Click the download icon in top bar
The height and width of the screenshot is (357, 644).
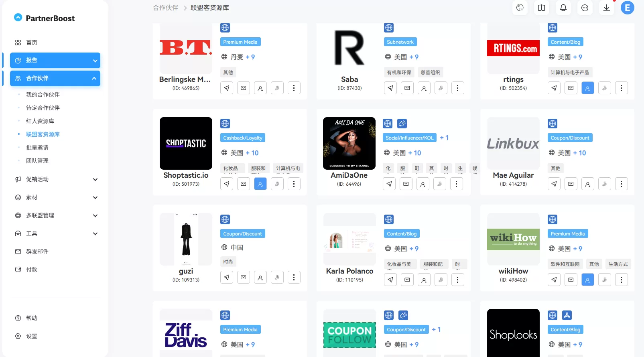[x=607, y=8]
